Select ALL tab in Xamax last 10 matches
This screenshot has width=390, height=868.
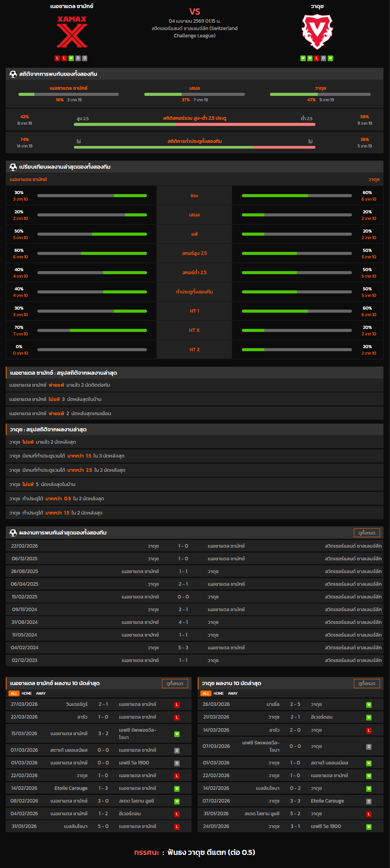(x=14, y=693)
